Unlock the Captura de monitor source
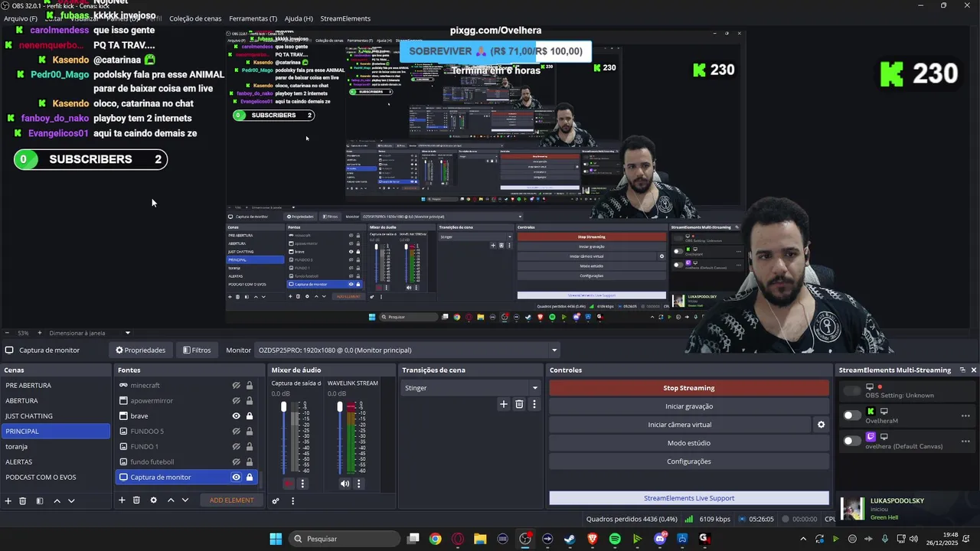Image resolution: width=980 pixels, height=551 pixels. 250,478
